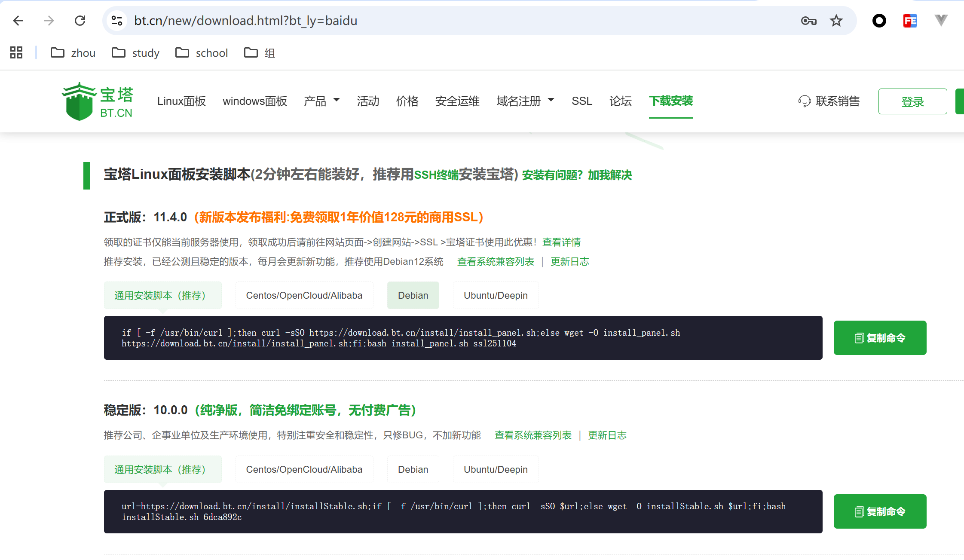The height and width of the screenshot is (560, 964).
Task: Open the site information icon in address bar
Action: pos(117,21)
